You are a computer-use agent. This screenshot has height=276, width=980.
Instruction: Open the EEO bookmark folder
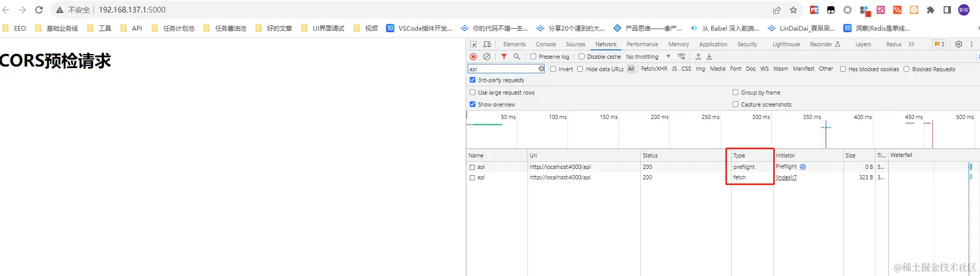[15, 28]
